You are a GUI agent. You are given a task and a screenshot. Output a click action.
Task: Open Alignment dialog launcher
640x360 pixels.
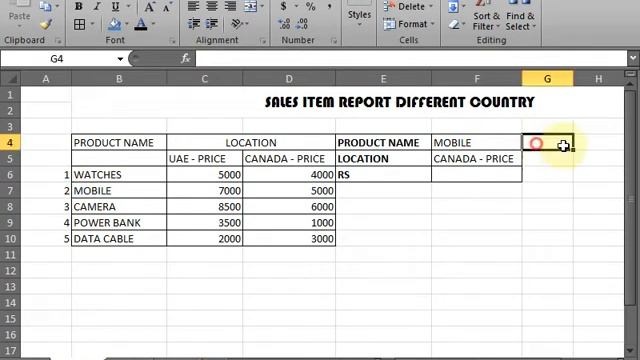click(x=262, y=40)
